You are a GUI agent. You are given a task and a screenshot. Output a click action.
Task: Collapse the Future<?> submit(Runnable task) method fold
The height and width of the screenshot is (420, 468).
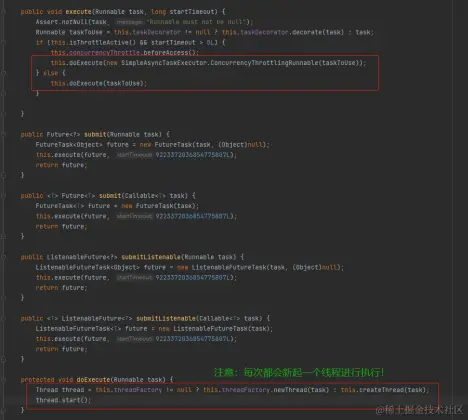point(3,135)
